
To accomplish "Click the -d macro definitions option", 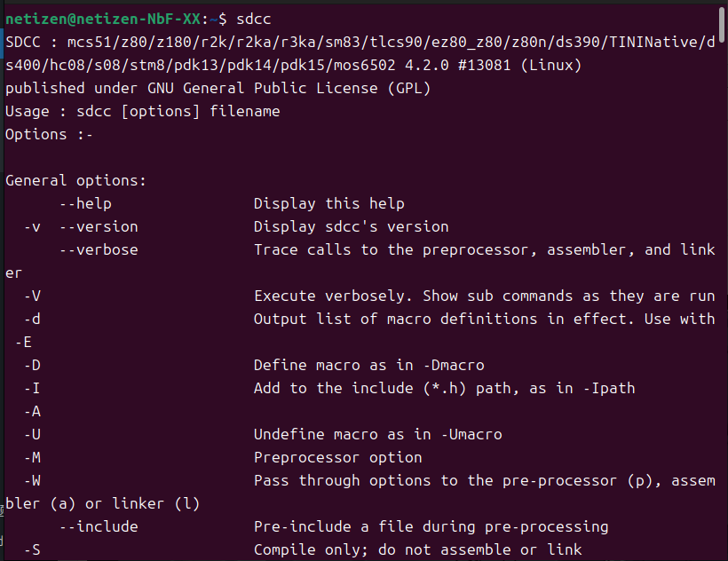I will (33, 320).
